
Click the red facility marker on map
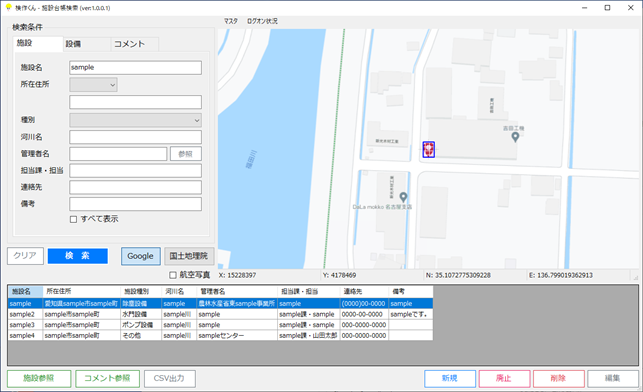coord(429,150)
